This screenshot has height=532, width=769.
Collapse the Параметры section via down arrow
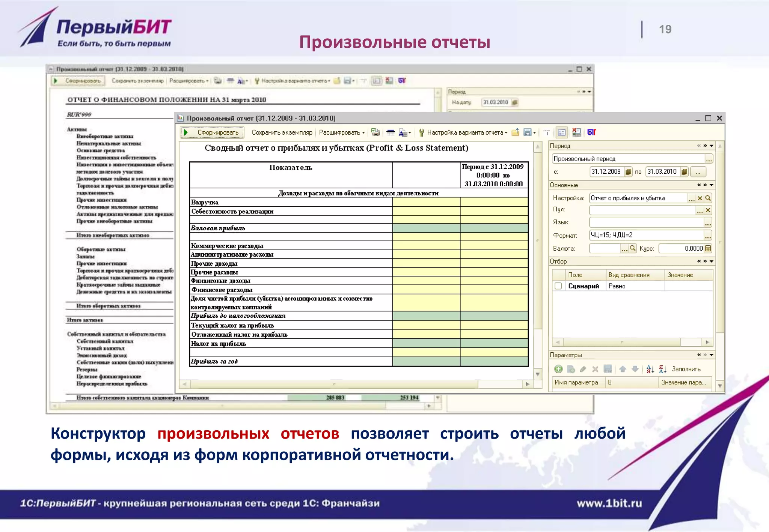[712, 355]
